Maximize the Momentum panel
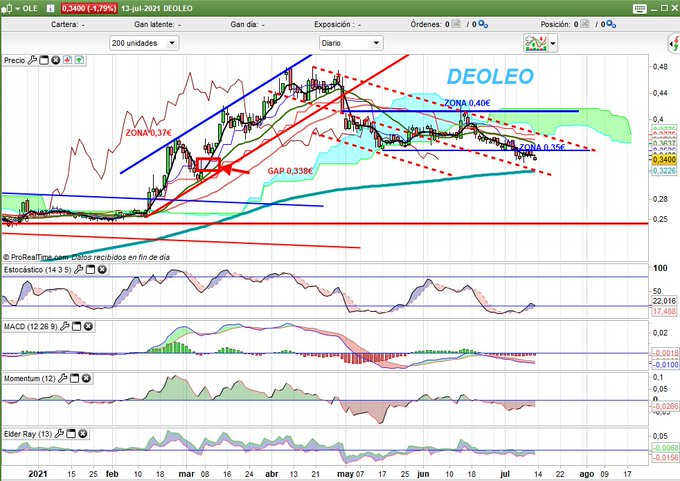Image resolution: width=680 pixels, height=481 pixels. pyautogui.click(x=75, y=379)
